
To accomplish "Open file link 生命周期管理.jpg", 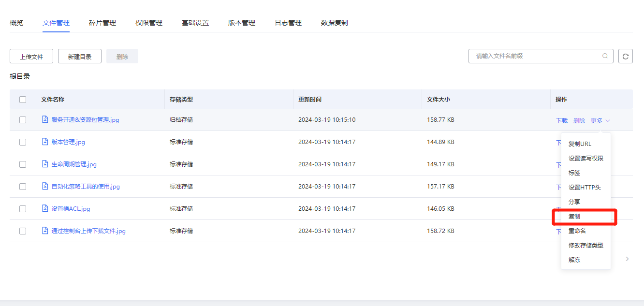I will point(74,164).
